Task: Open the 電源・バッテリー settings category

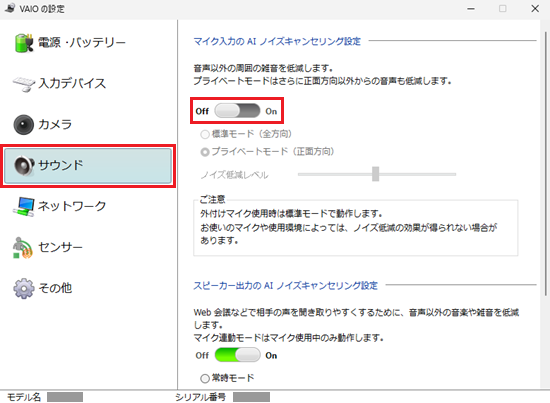Action: 88,43
